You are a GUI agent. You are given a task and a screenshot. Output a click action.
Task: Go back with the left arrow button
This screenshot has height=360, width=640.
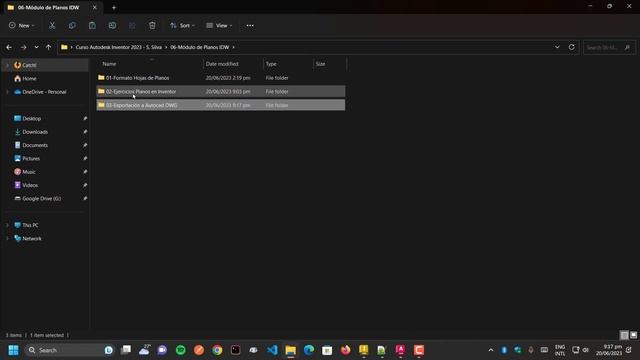pyautogui.click(x=9, y=47)
